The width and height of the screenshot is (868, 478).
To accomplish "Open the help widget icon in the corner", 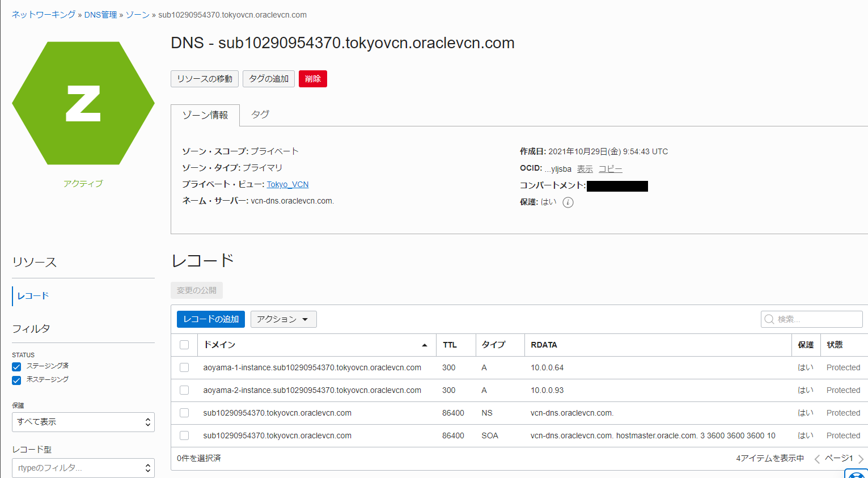I will point(857,474).
